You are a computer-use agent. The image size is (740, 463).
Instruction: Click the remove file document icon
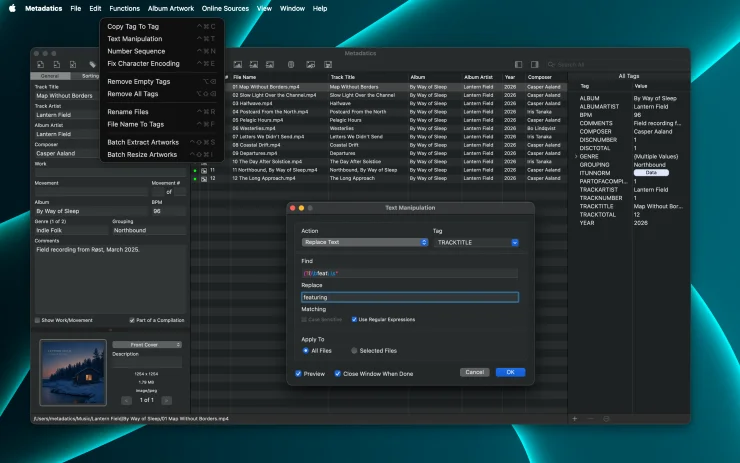click(73, 65)
